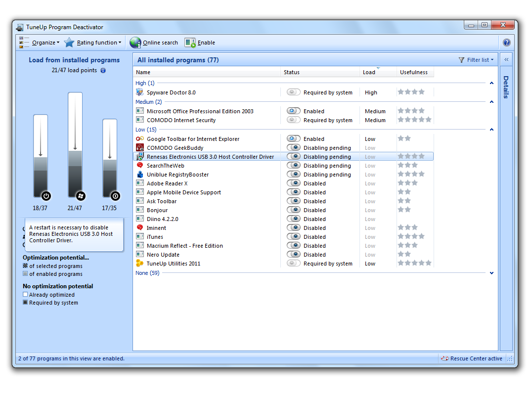532x399 pixels.
Task: Click the Google Toolbar program icon
Action: pos(139,139)
